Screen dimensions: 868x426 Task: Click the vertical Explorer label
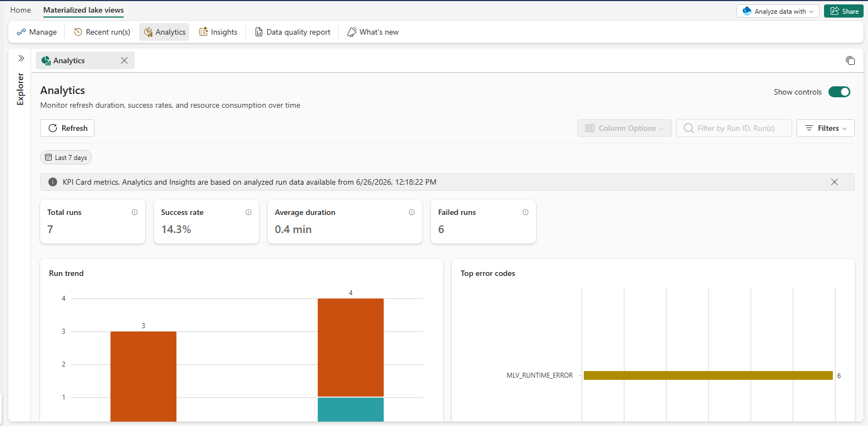coord(21,89)
